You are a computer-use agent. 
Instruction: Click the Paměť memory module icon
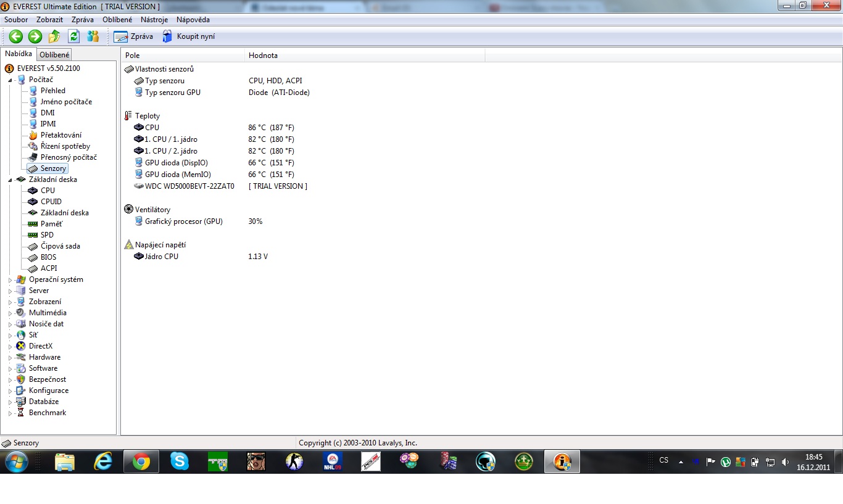[x=33, y=224]
